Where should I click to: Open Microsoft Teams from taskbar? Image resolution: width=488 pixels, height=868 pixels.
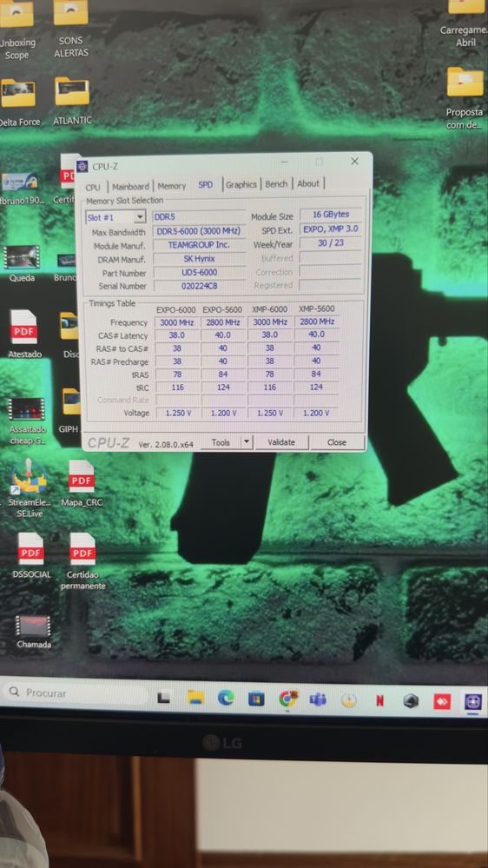click(x=318, y=699)
